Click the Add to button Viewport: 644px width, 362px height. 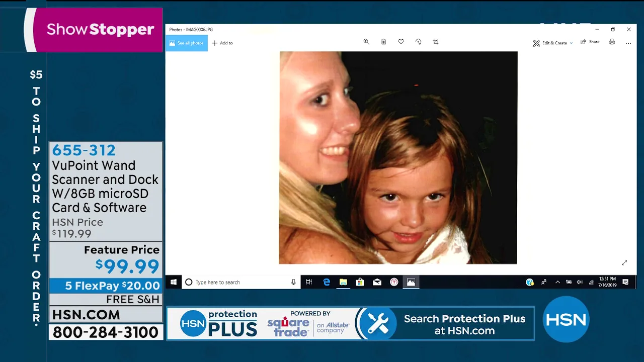(222, 43)
